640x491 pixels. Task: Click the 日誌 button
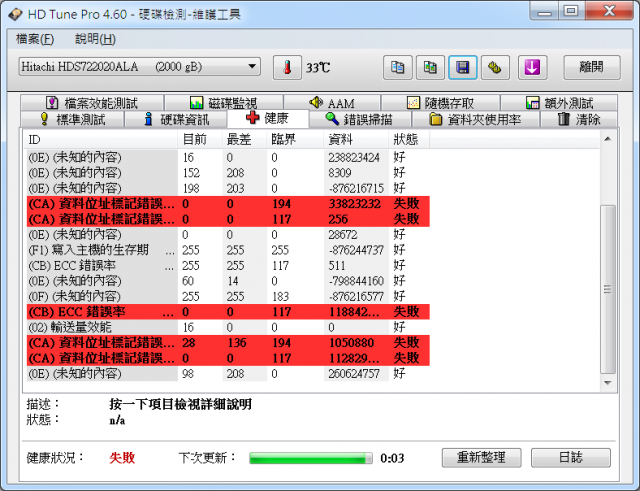pos(571,458)
